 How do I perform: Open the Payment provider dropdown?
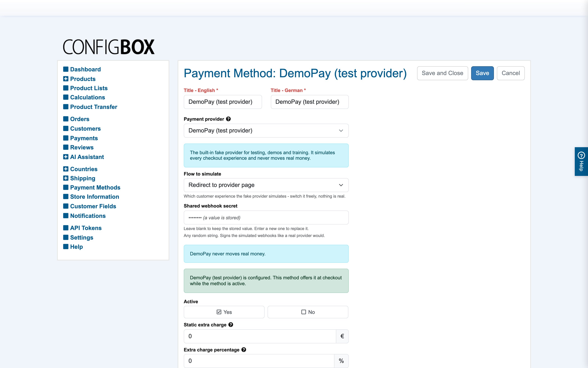point(266,131)
